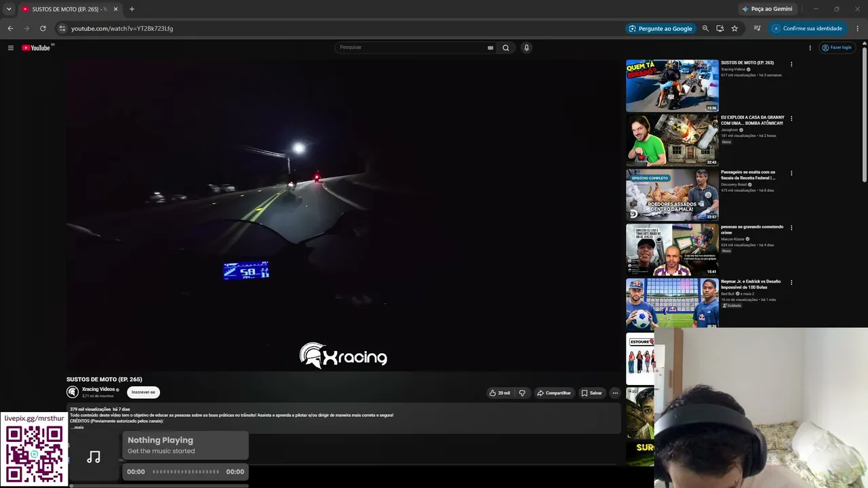868x488 pixels.
Task: Open the on-screen keyboard icon in search box
Action: (x=490, y=47)
